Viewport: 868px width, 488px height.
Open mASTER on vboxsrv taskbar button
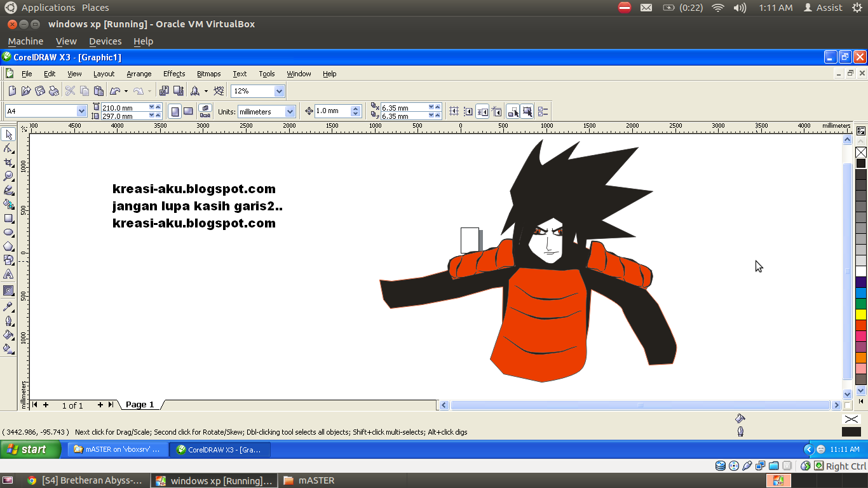point(118,449)
